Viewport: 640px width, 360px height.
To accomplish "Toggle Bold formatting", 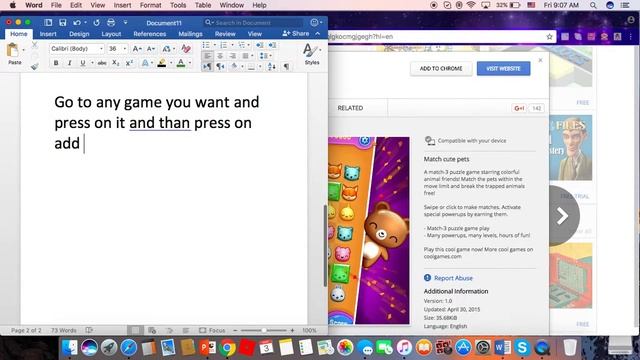I will 56,63.
